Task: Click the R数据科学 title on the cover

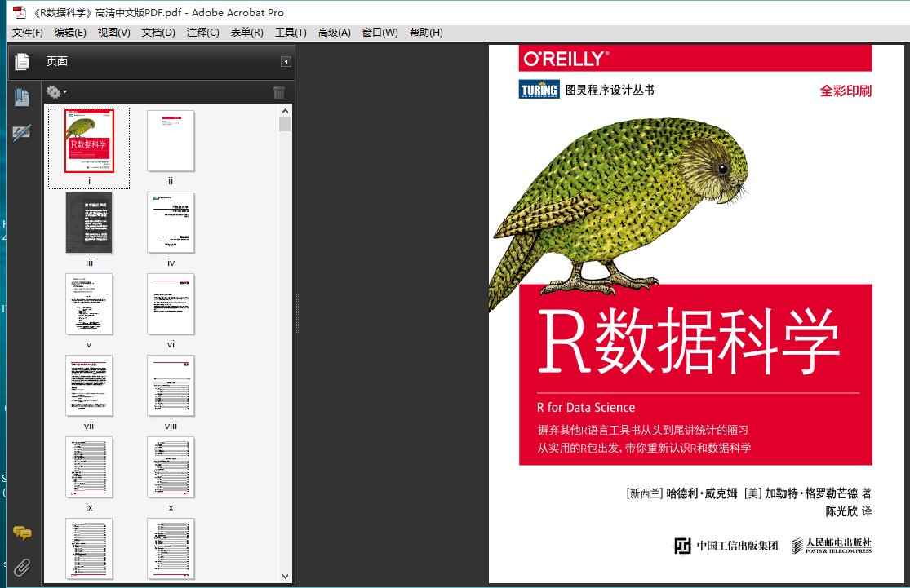Action: [x=689, y=341]
